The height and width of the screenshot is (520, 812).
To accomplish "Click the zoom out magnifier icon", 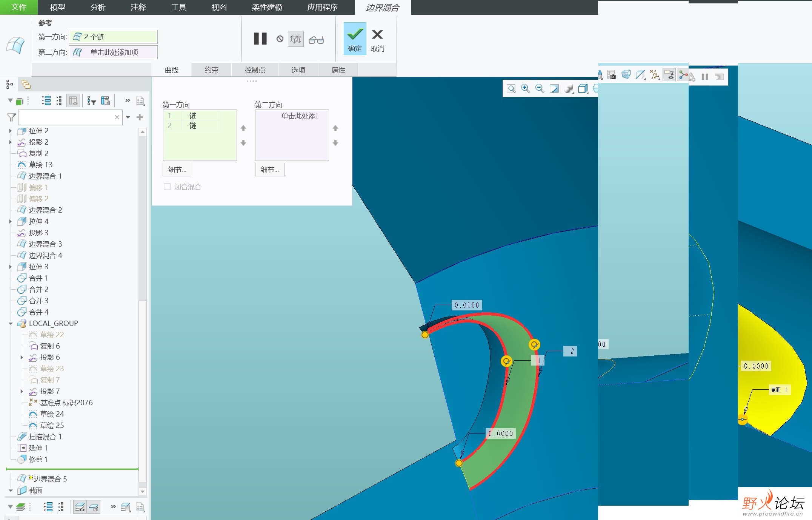I will [x=540, y=88].
